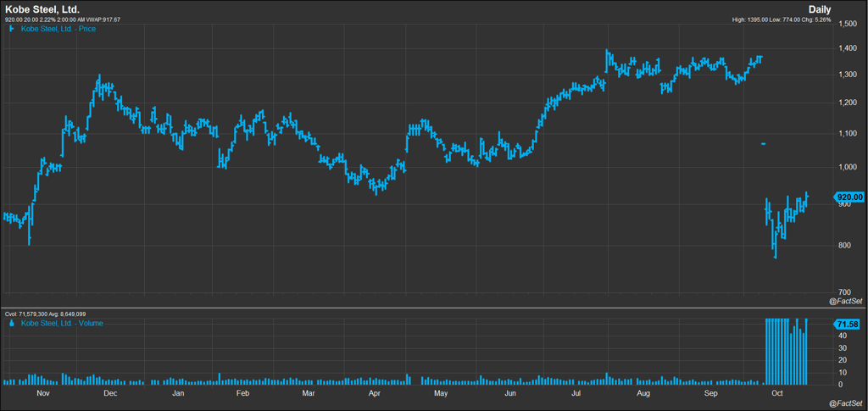The width and height of the screenshot is (868, 411).
Task: Click the 1,200 price axis label
Action: click(x=848, y=103)
